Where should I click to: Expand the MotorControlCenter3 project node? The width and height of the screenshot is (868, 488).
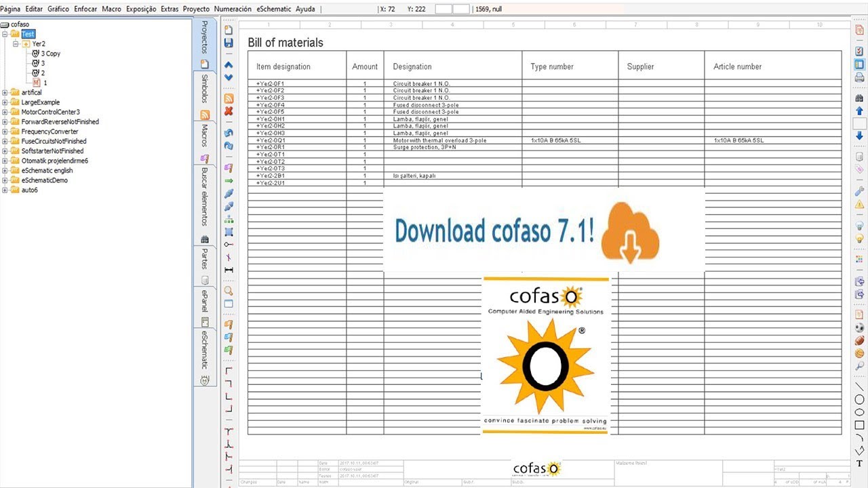(5, 112)
